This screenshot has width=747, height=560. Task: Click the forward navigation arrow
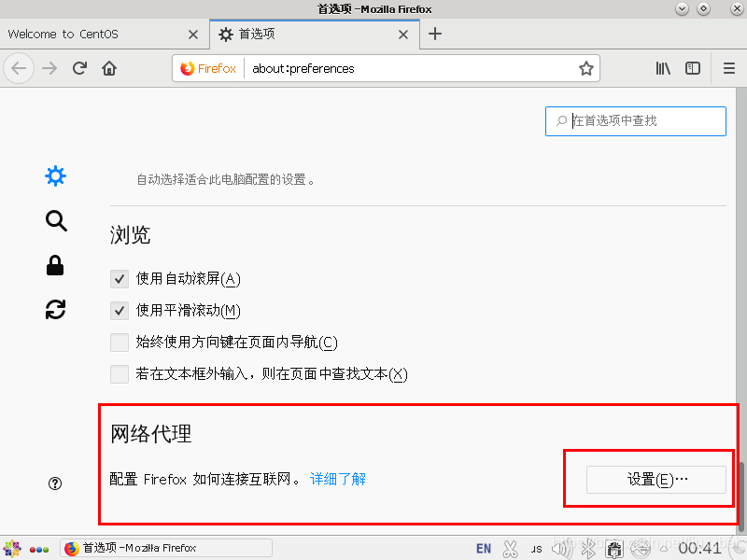pyautogui.click(x=49, y=68)
